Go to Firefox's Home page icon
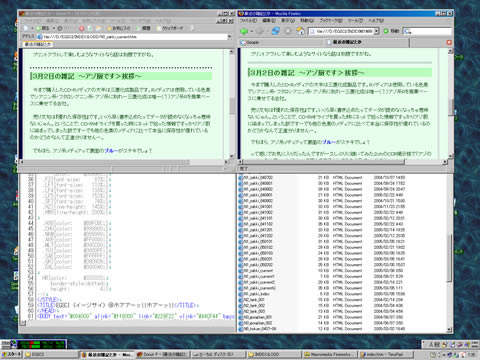The image size is (480, 360). [x=301, y=31]
